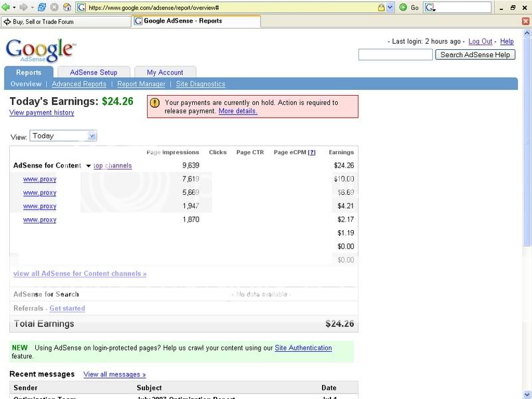Open the View Today dropdown
Viewport: 532px width, 399px height.
[x=63, y=136]
